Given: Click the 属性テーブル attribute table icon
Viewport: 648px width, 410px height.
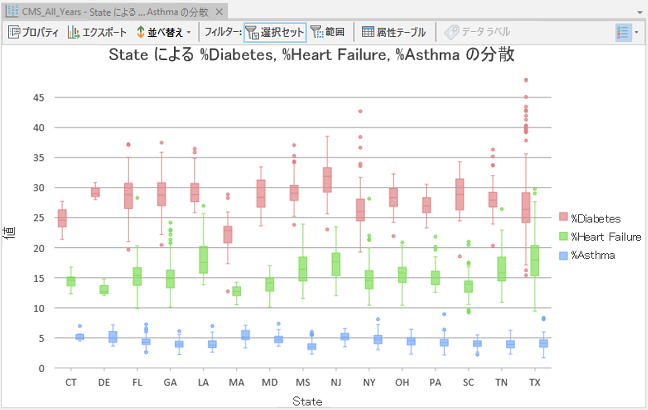Looking at the screenshot, I should [368, 32].
